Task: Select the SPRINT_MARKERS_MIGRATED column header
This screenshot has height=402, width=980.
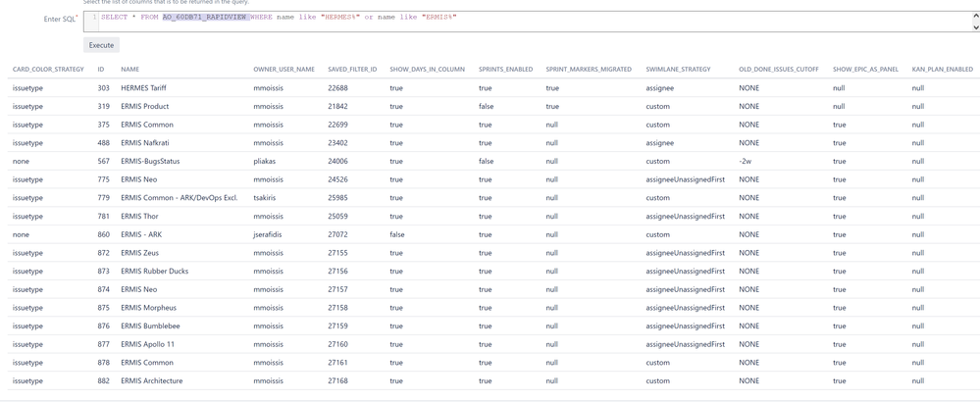Action: (589, 70)
